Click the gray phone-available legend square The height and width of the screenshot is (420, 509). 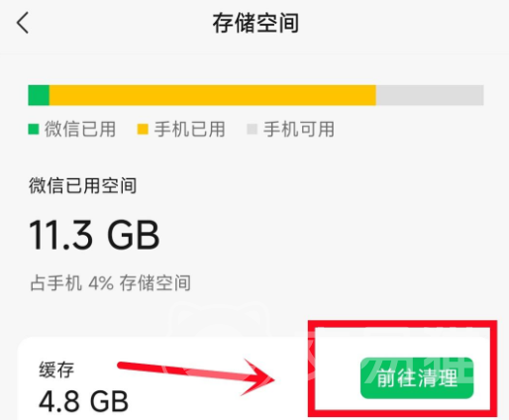pyautogui.click(x=252, y=129)
